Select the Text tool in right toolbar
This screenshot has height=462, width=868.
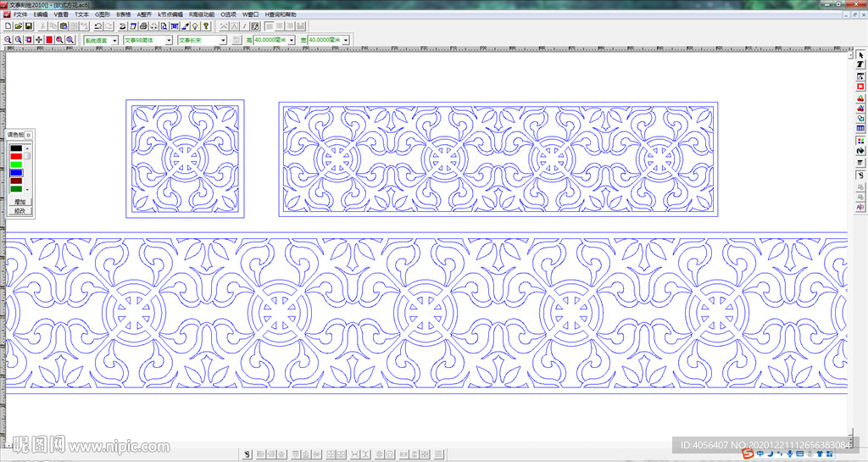pos(860,65)
